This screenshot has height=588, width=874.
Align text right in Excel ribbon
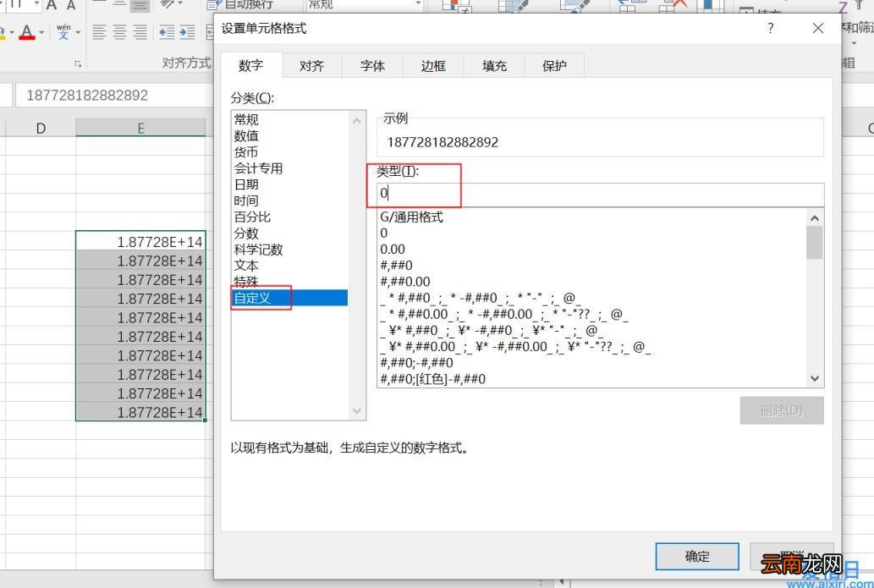tap(140, 32)
